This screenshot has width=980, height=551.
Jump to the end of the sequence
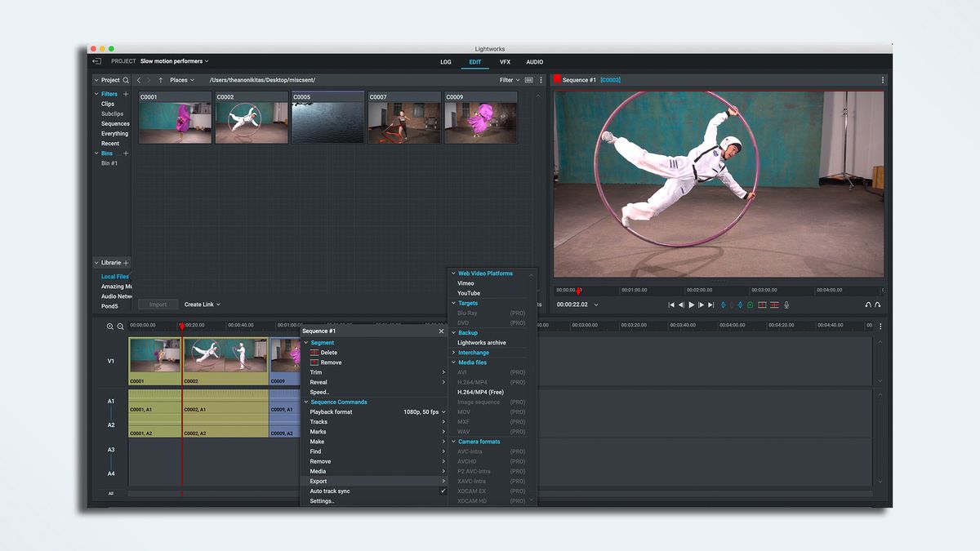[x=710, y=304]
